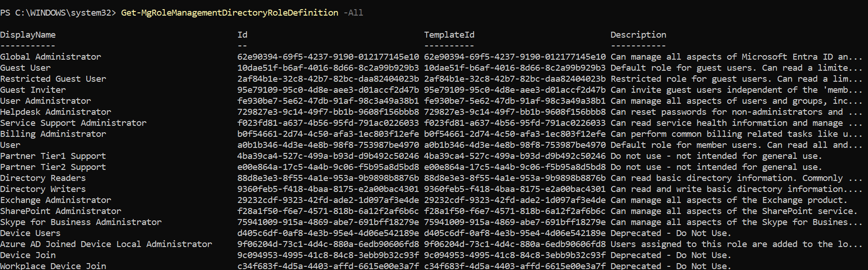Click the TemplateId value for SharePoint Administrator
The width and height of the screenshot is (868, 270).
pos(515,211)
